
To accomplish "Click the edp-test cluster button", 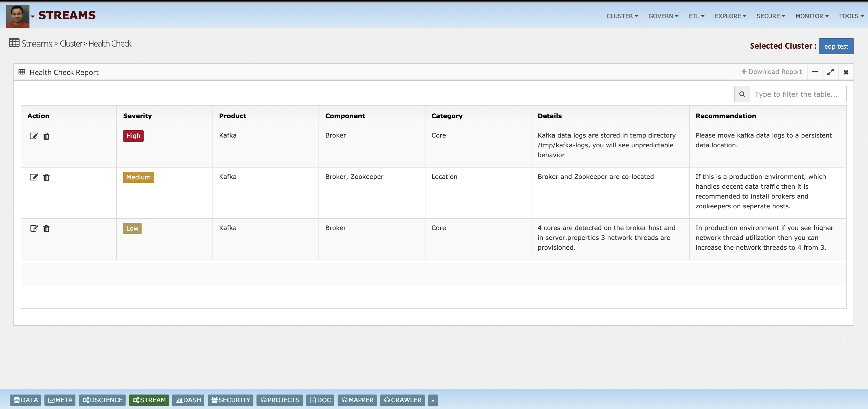I will tap(836, 47).
